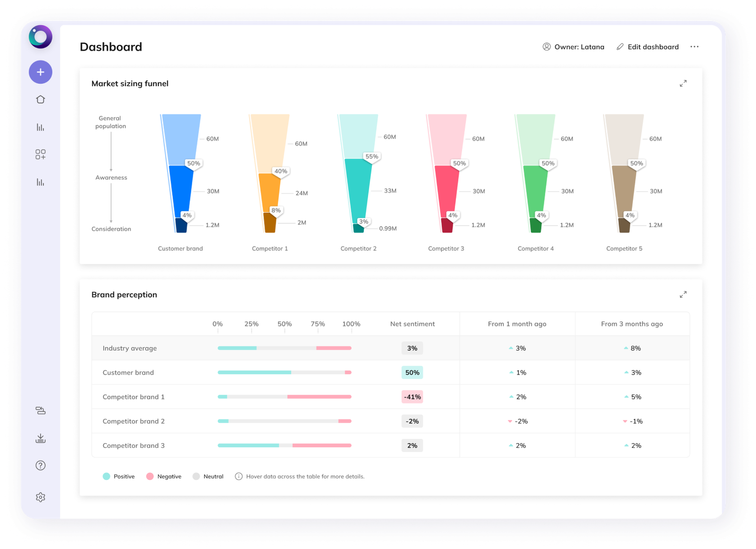
Task: Toggle the Neutral legend item
Action: click(x=208, y=477)
